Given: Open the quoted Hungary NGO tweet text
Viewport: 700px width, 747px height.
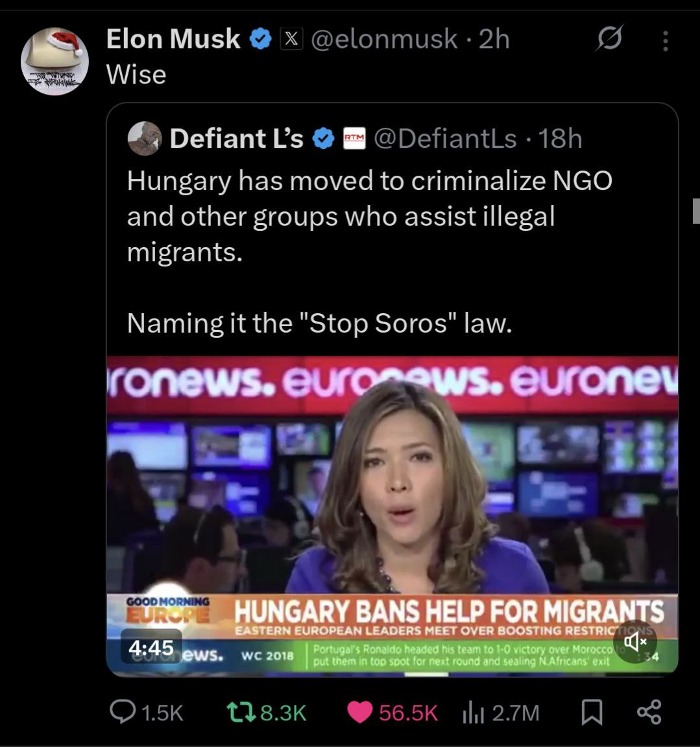Looking at the screenshot, I should coord(369,216).
